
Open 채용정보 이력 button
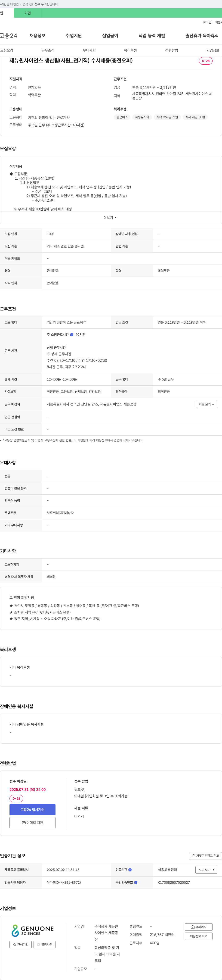pyautogui.click(x=198, y=936)
